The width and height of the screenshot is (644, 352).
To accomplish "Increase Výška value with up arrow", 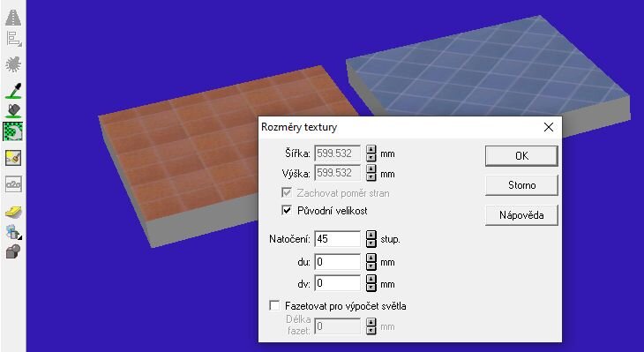I will tap(371, 169).
